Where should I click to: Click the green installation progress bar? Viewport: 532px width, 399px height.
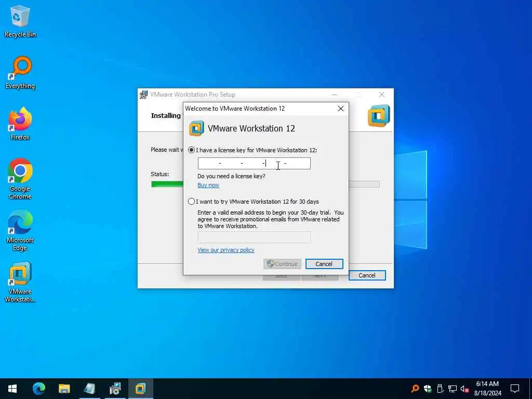(167, 184)
